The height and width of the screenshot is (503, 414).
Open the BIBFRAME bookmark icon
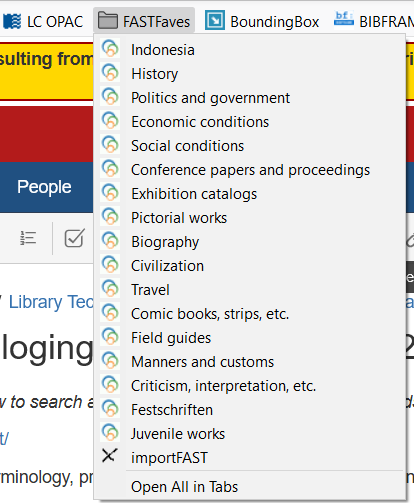(x=344, y=20)
